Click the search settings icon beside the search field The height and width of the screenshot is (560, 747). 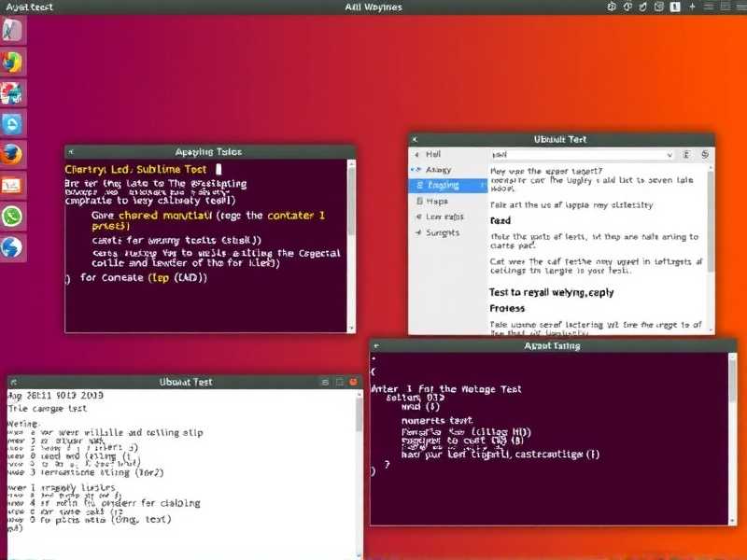click(x=685, y=156)
